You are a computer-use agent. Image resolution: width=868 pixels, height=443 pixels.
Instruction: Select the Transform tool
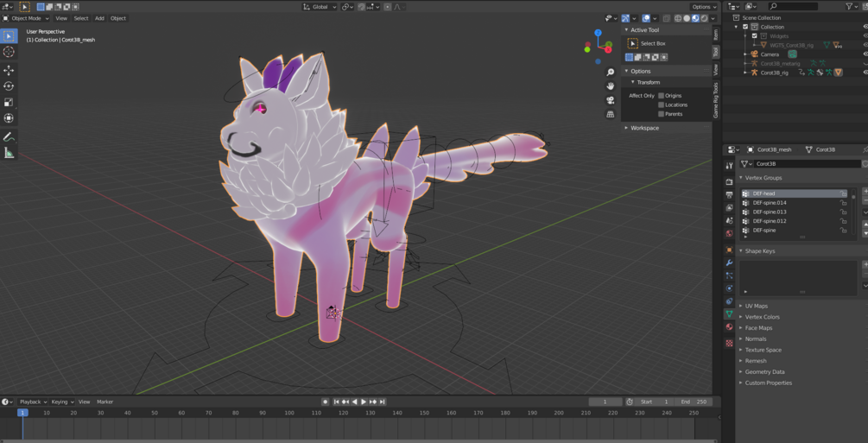coord(9,118)
